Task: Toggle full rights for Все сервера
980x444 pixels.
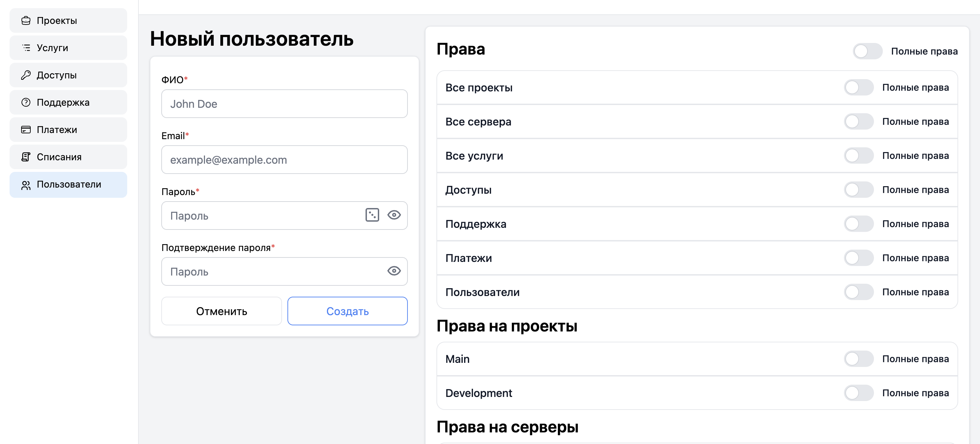Action: tap(859, 121)
